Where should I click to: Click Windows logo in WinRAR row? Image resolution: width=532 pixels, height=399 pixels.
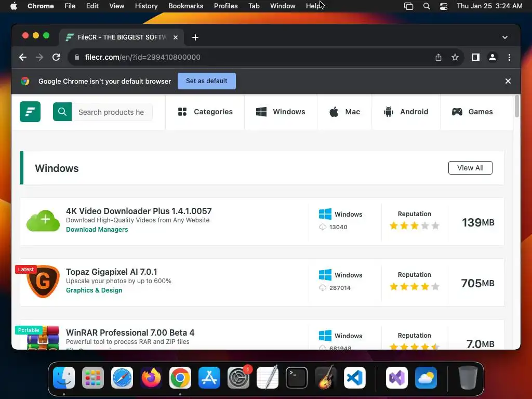click(325, 336)
